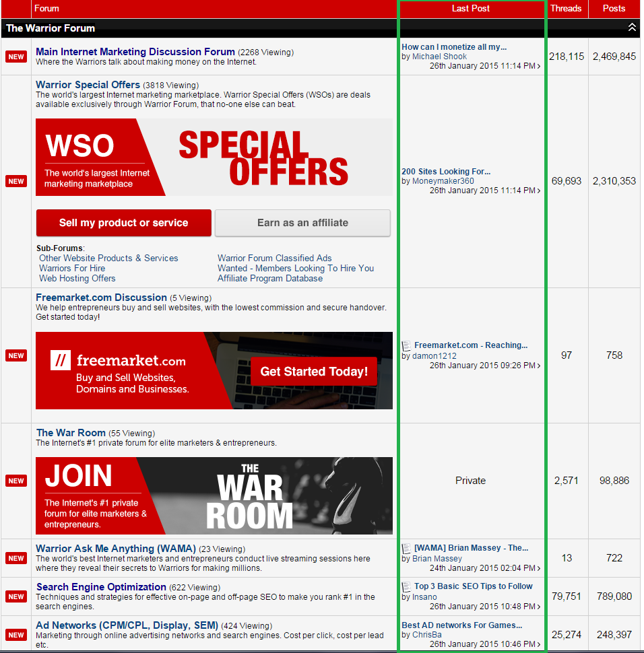Screen dimensions: 644x653
Task: Click NEW icon beside Search Engine Optimization
Action: click(16, 596)
